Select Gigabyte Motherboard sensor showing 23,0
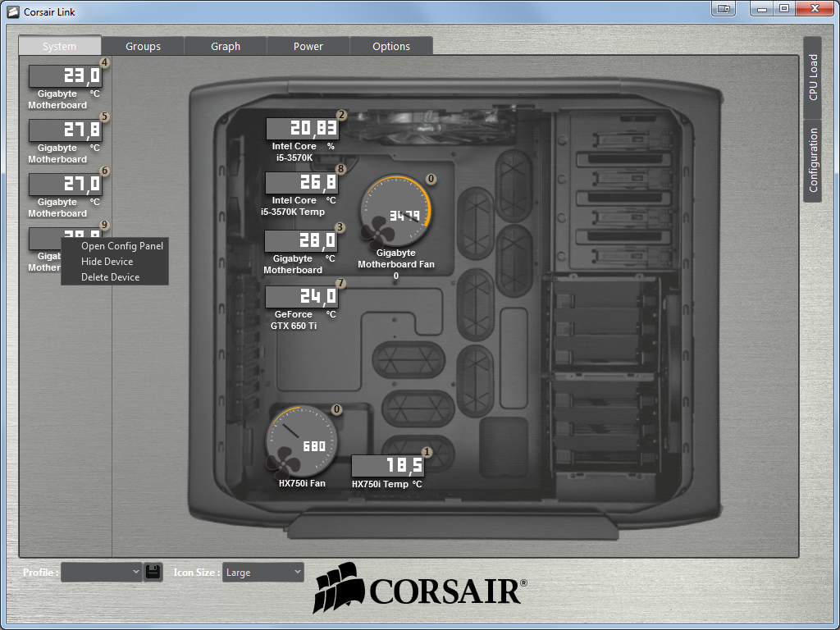This screenshot has height=630, width=840. [x=66, y=76]
